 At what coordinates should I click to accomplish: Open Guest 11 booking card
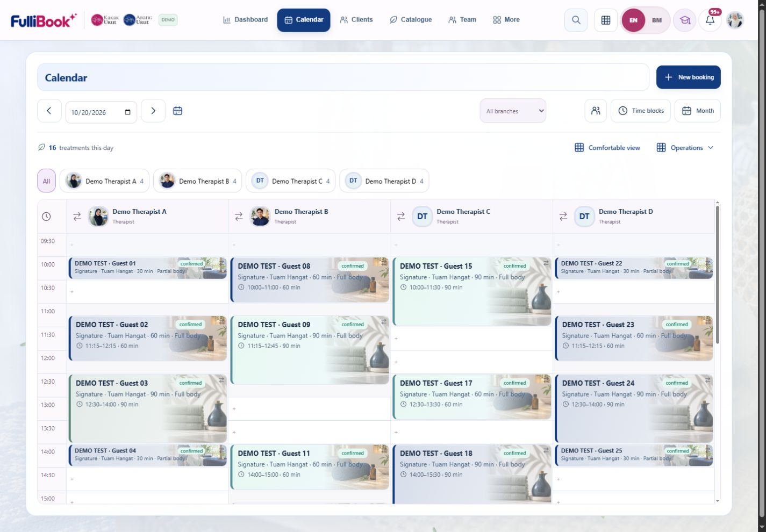(x=310, y=466)
